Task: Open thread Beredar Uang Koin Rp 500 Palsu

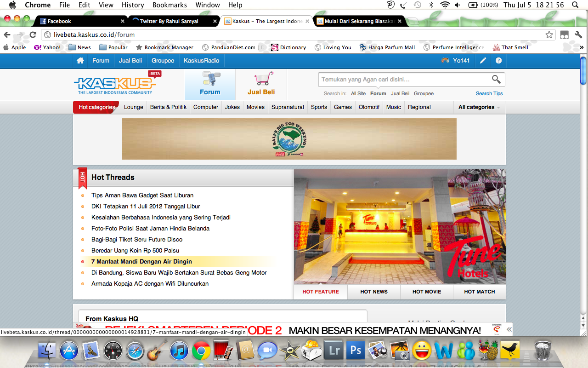Action: coord(135,250)
